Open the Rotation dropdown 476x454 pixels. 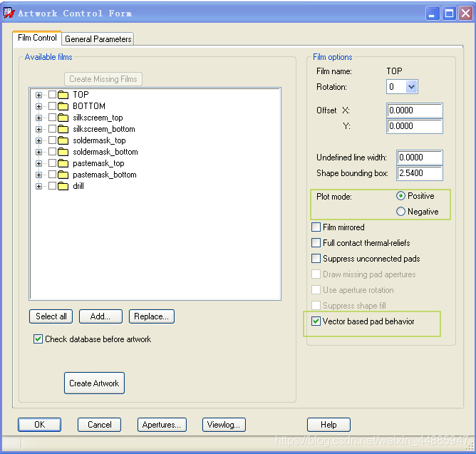coord(411,87)
